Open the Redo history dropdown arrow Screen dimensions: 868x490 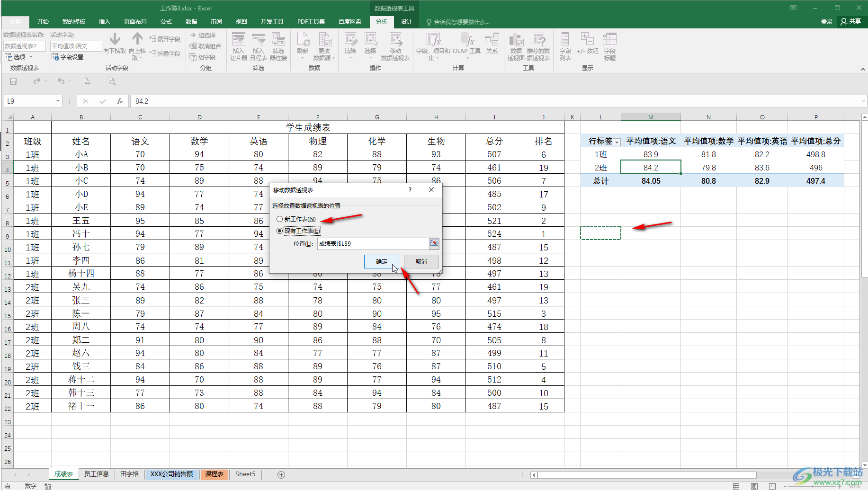[46, 81]
